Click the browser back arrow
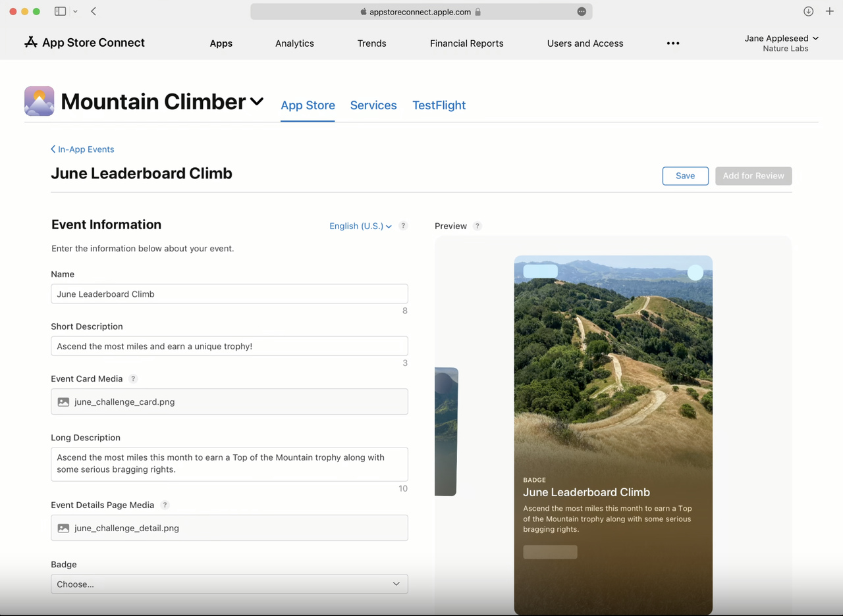This screenshot has width=843, height=616. pyautogui.click(x=94, y=11)
